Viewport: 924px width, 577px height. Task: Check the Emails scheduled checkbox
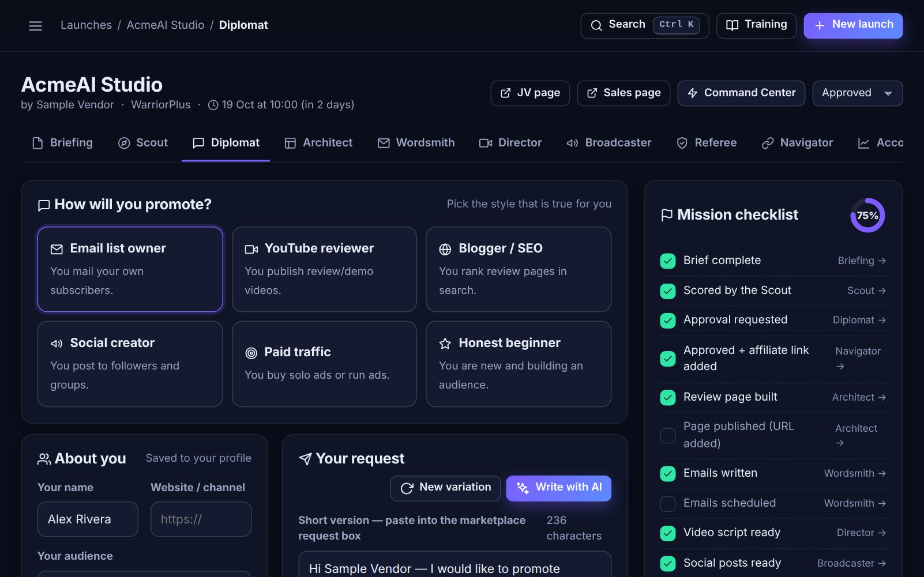[668, 504]
